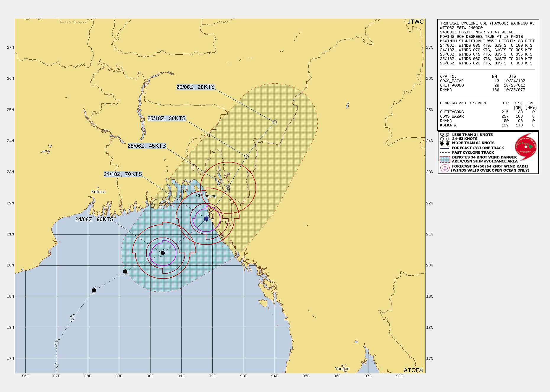Click the earliest past track circle near 16.8N
Screen dimensions: 550x392
pos(57,365)
